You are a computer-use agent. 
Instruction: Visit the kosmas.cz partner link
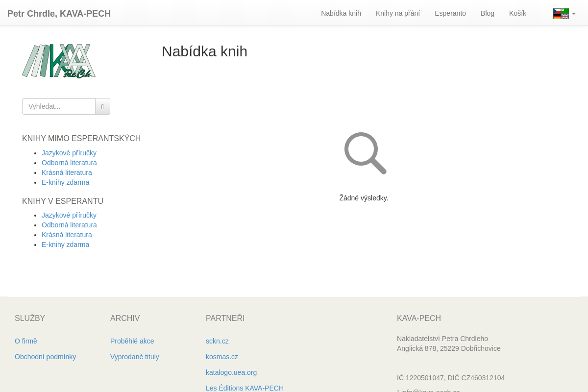coord(221,357)
